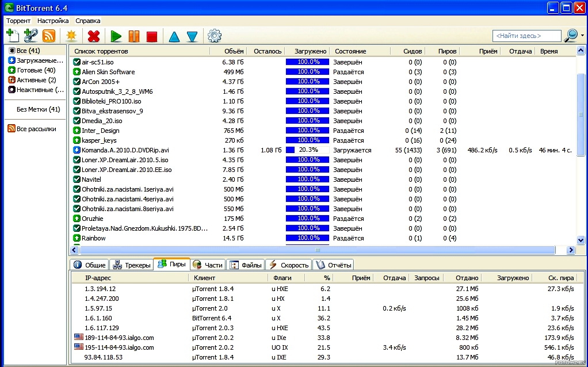Open the Справка menu
The image size is (588, 367).
[88, 21]
